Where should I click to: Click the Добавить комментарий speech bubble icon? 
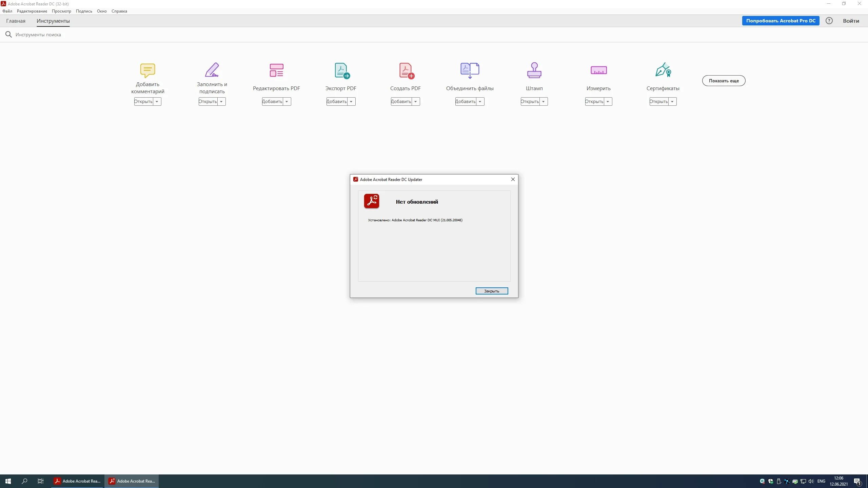pyautogui.click(x=147, y=70)
